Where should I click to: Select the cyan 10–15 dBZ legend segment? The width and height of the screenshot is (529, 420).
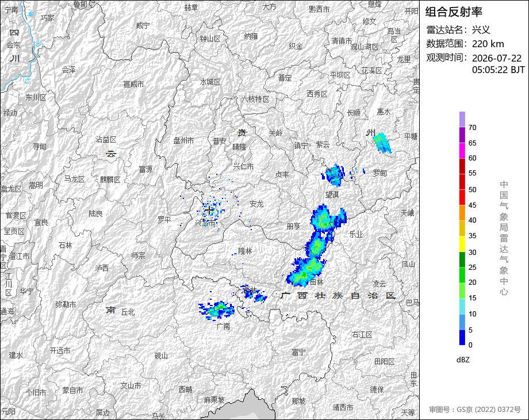(x=462, y=306)
